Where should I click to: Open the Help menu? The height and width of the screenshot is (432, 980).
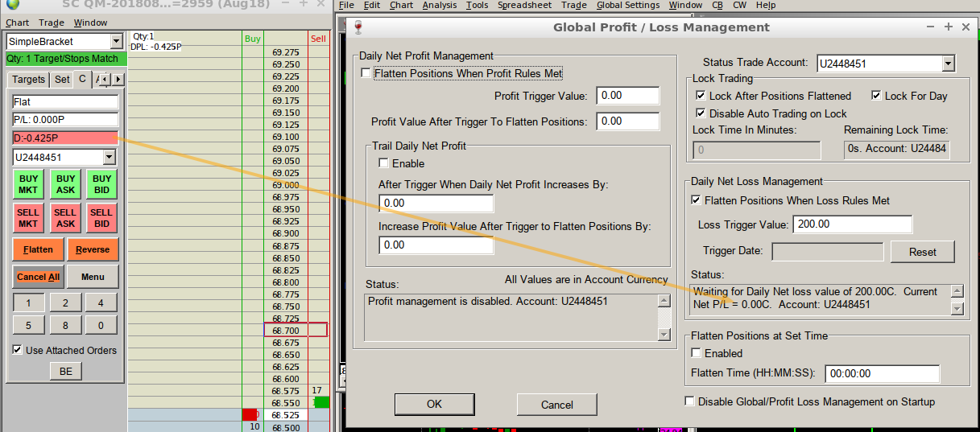click(766, 5)
